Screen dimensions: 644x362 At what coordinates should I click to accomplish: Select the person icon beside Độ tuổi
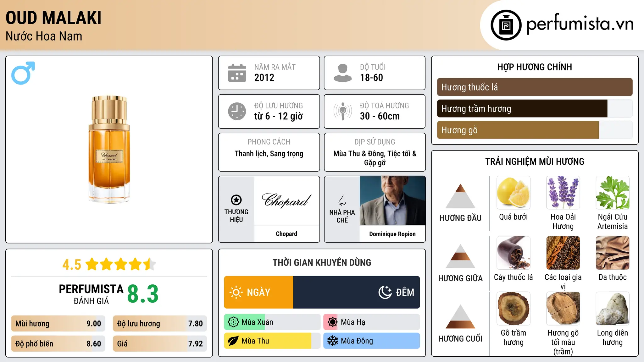[342, 73]
